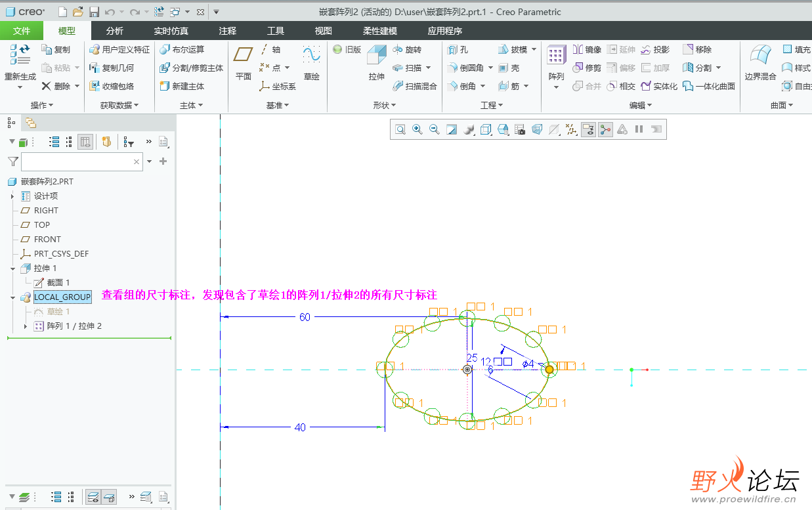This screenshot has width=812, height=510.
Task: Select the 壳 (Shell) tool
Action: [x=509, y=68]
